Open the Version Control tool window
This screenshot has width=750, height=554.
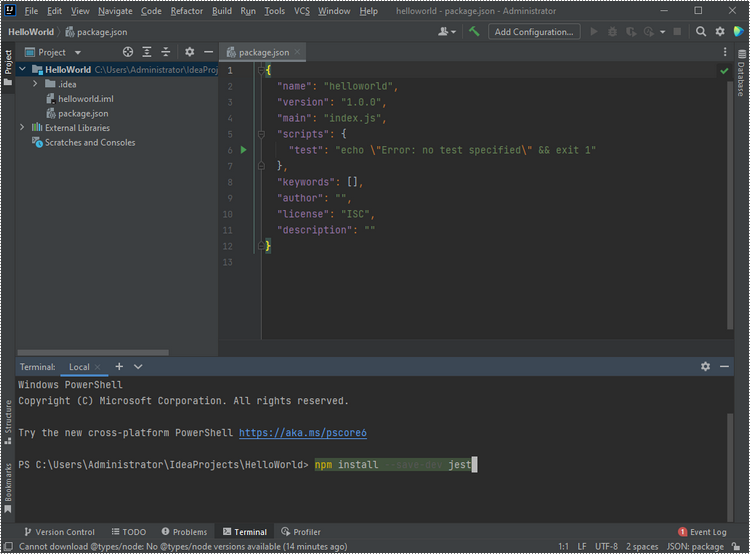point(60,532)
